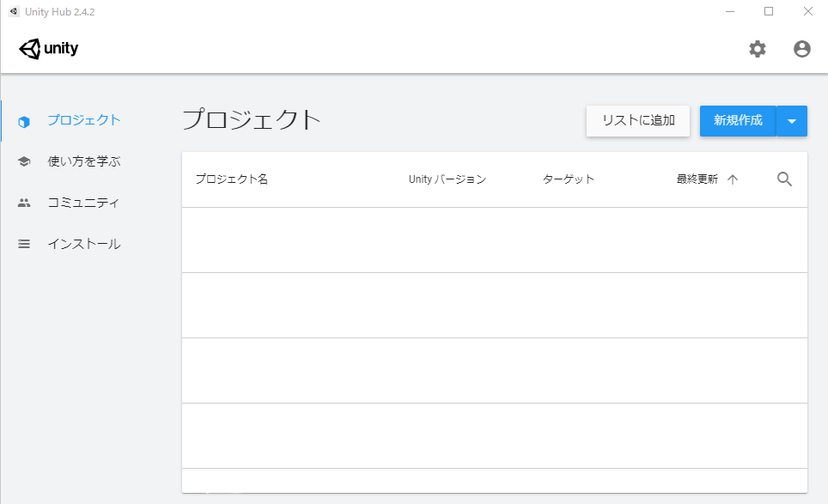Sort by 最終更新 column header

[697, 179]
